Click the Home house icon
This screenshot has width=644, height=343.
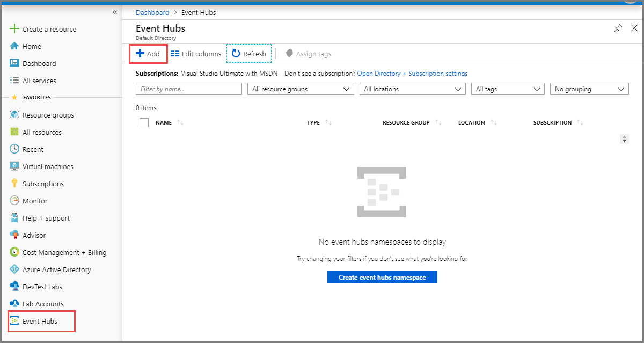tap(14, 46)
